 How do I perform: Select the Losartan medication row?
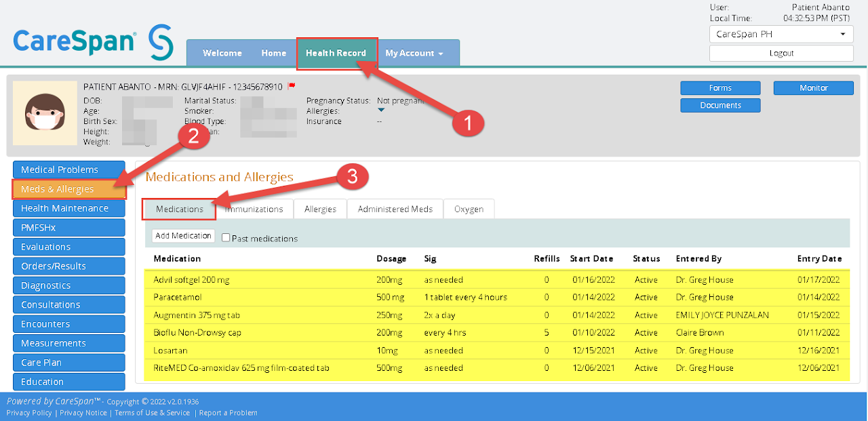click(x=497, y=350)
